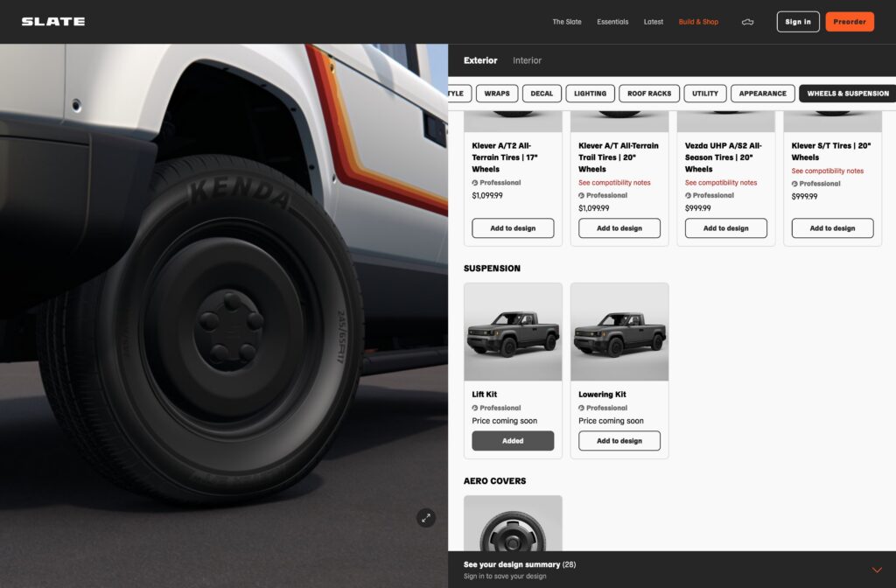
Task: Select the Utility category
Action: (x=704, y=93)
